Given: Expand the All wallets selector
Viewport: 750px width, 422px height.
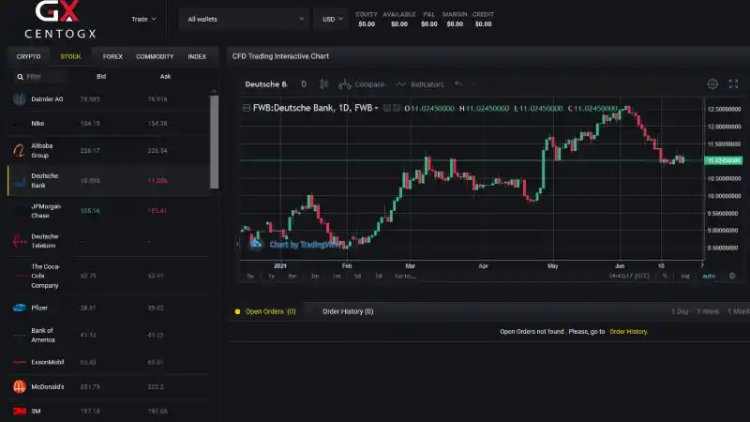Looking at the screenshot, I should (x=244, y=19).
